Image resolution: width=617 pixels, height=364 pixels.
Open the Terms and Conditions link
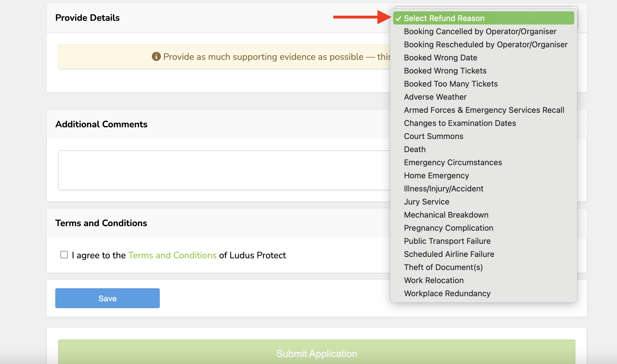pyautogui.click(x=172, y=255)
